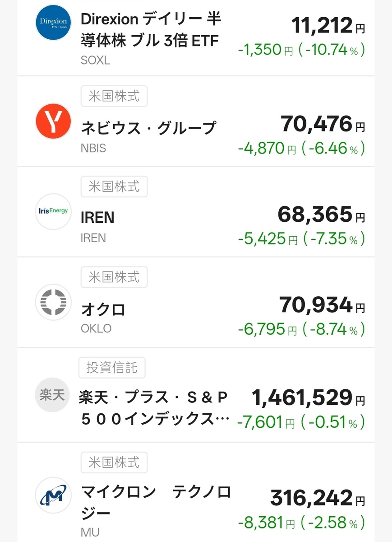392x542 pixels.
Task: Tap the red Nebius Group logo
Action: pyautogui.click(x=53, y=121)
